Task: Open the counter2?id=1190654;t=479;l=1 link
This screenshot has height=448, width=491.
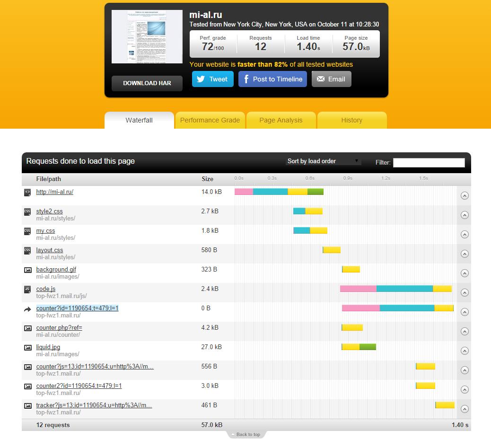Action: tap(79, 386)
